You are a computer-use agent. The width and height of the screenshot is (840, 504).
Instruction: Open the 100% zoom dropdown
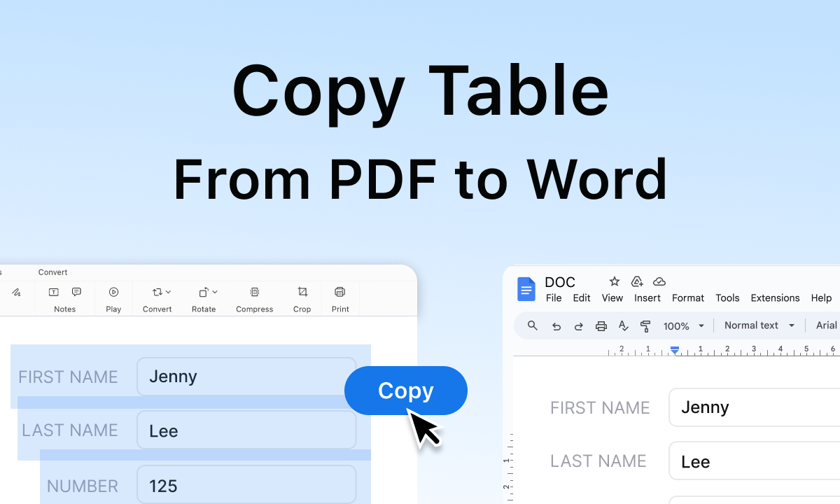tap(684, 326)
